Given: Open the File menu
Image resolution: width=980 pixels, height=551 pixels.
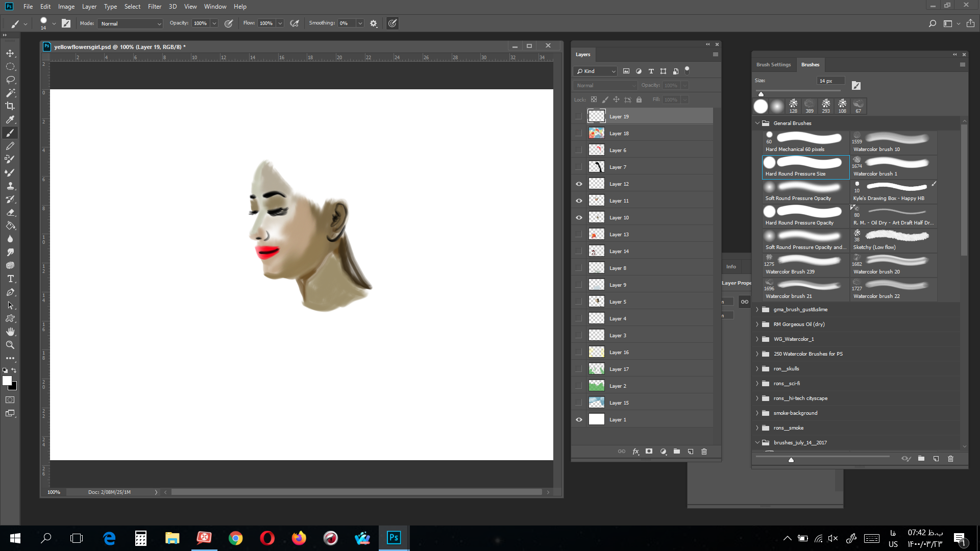Looking at the screenshot, I should click(x=28, y=7).
